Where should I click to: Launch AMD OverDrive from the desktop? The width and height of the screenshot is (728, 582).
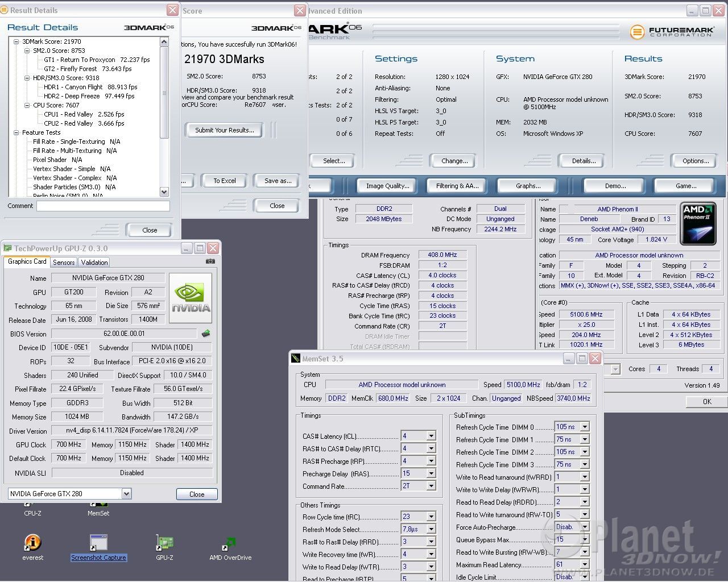pos(230,543)
